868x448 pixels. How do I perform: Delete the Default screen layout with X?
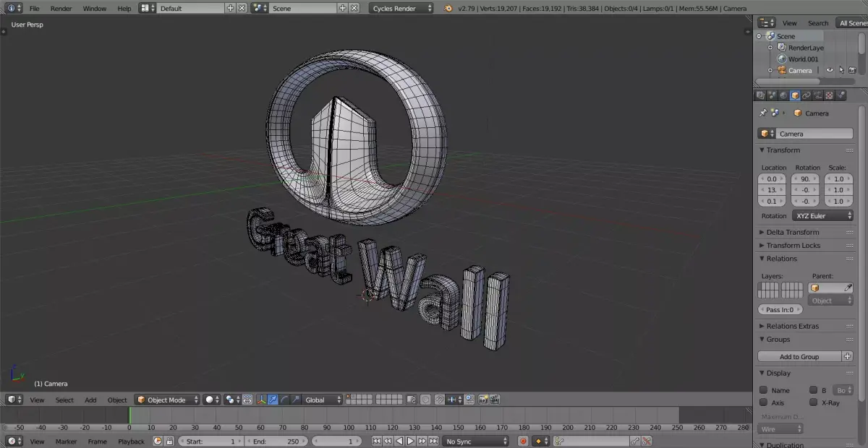tap(242, 8)
